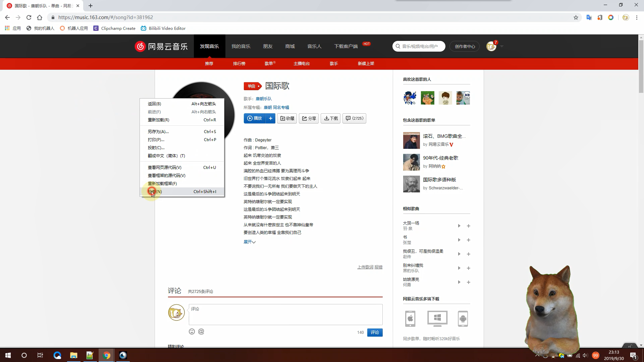644x362 pixels.
Task: Open Chrome three-dot menu
Action: 637,17
